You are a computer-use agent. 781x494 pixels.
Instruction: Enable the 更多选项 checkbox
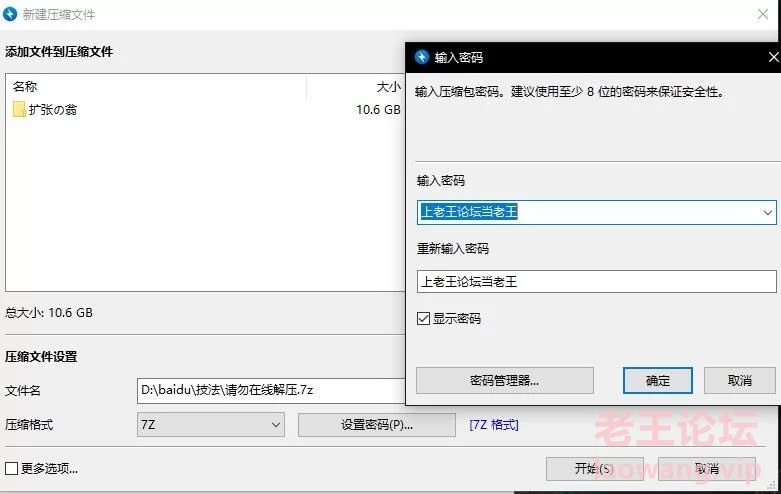point(11,468)
